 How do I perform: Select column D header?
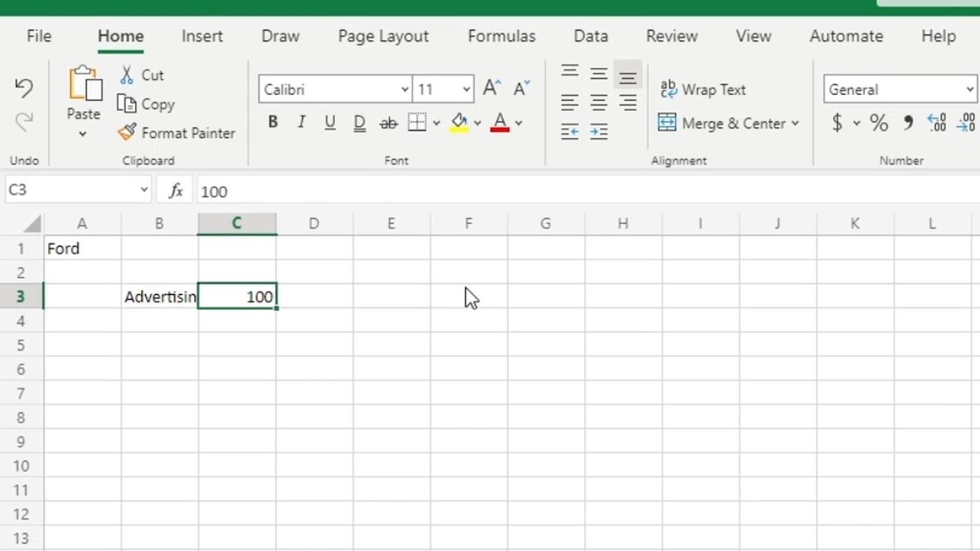314,223
